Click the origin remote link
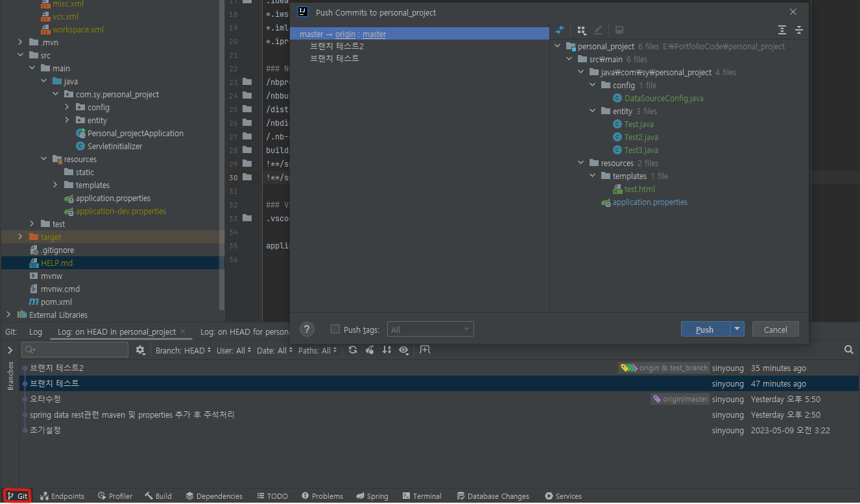The height and width of the screenshot is (504, 860). pos(345,34)
